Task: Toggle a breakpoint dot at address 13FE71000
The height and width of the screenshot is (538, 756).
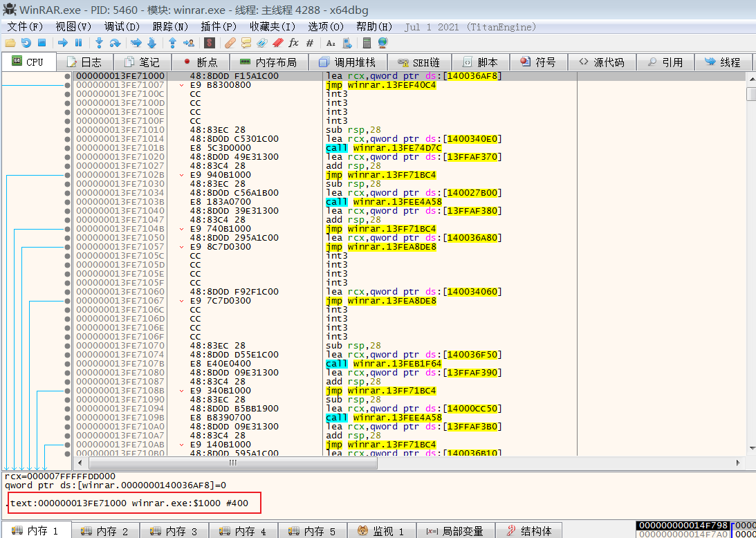Action: (x=66, y=76)
